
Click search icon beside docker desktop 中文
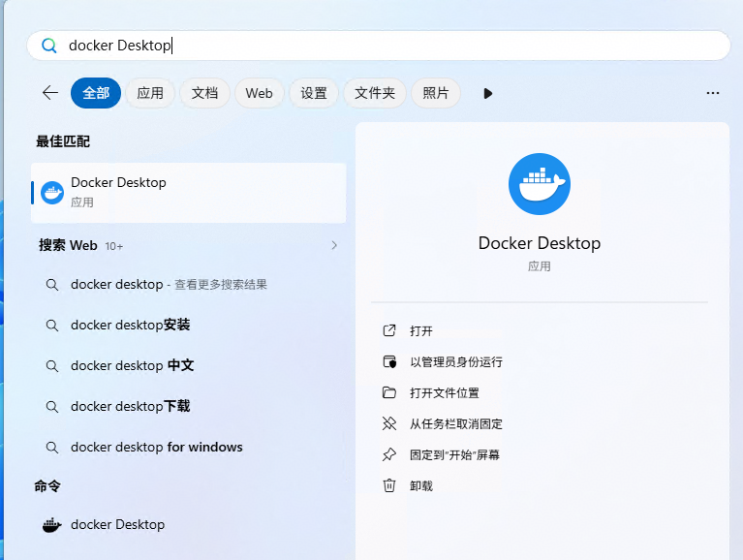[x=52, y=366]
